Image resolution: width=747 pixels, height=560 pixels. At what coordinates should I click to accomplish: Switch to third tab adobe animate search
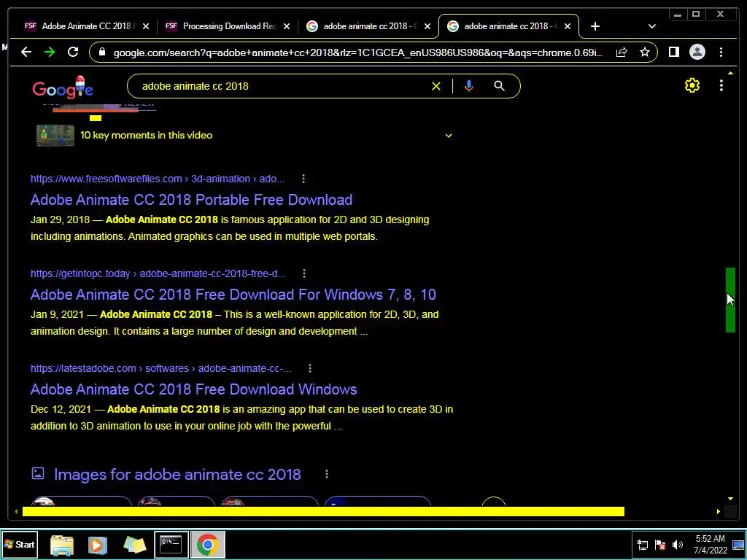(365, 26)
